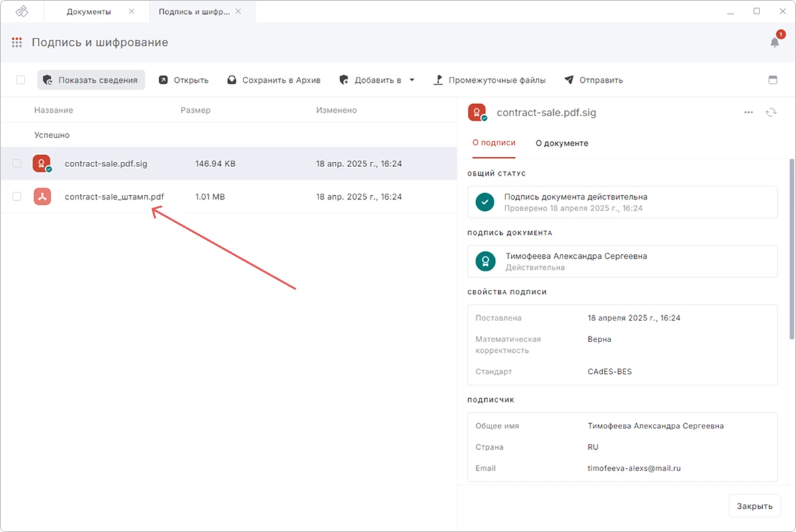Select file name contract-sale.pdf.sig in list

click(106, 164)
